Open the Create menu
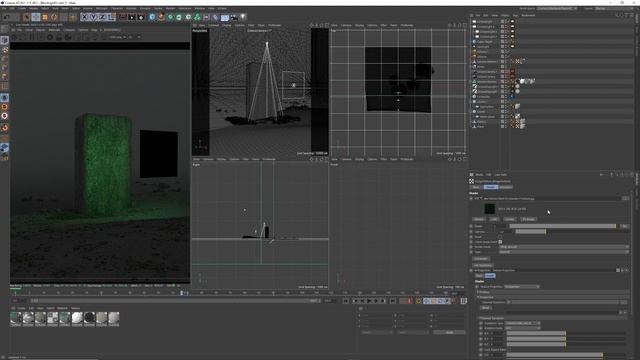Image resolution: width=640 pixels, height=360 pixels. coord(22,9)
